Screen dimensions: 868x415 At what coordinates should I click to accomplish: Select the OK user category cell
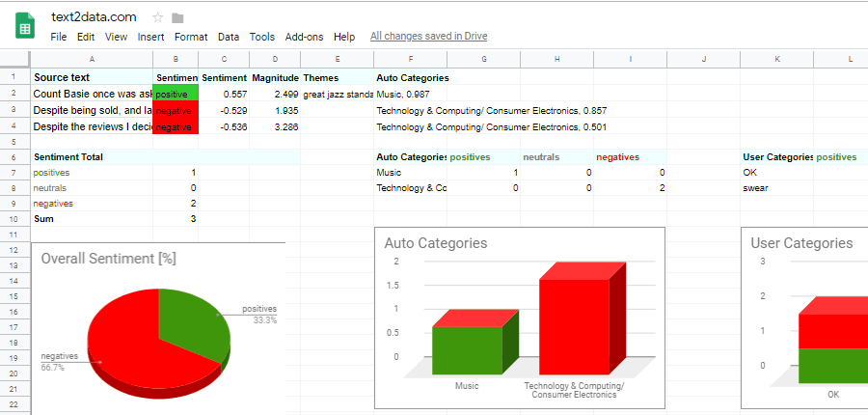(x=777, y=173)
